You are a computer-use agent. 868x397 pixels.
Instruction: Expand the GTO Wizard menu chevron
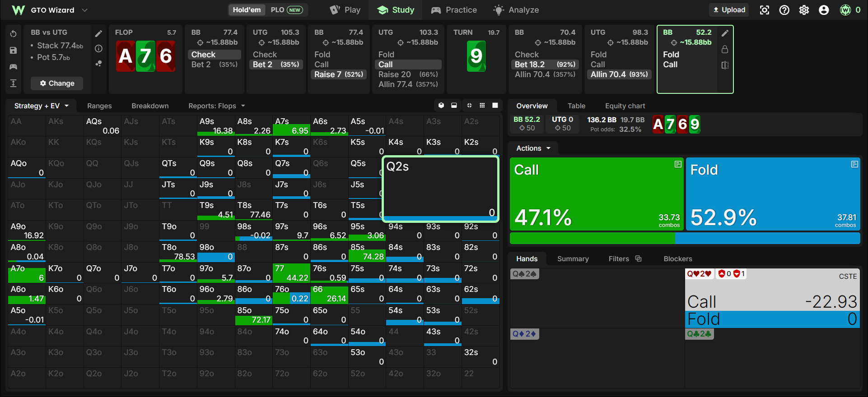[84, 10]
